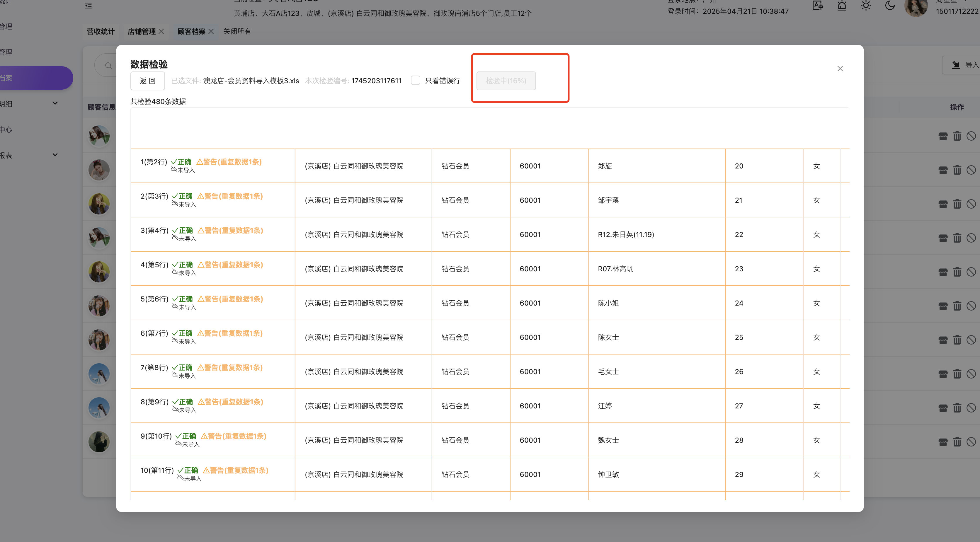Close the 店铺管理 tab
The height and width of the screenshot is (542, 980).
[161, 31]
